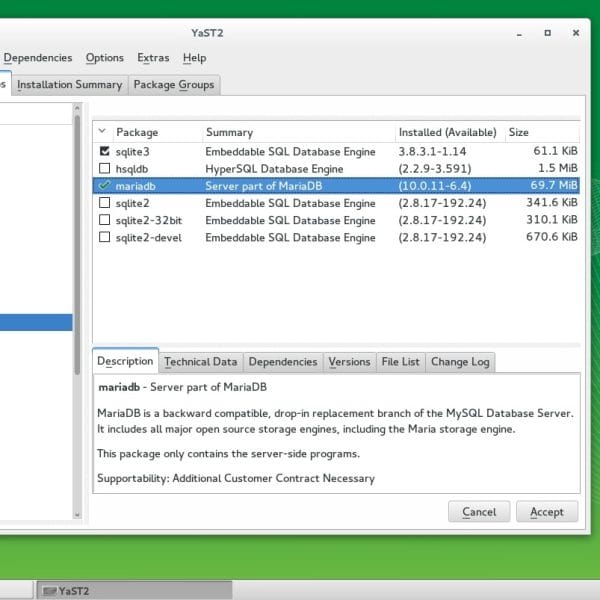This screenshot has width=600, height=600.
Task: Click the green install checkmark on mariadb
Action: 104,186
